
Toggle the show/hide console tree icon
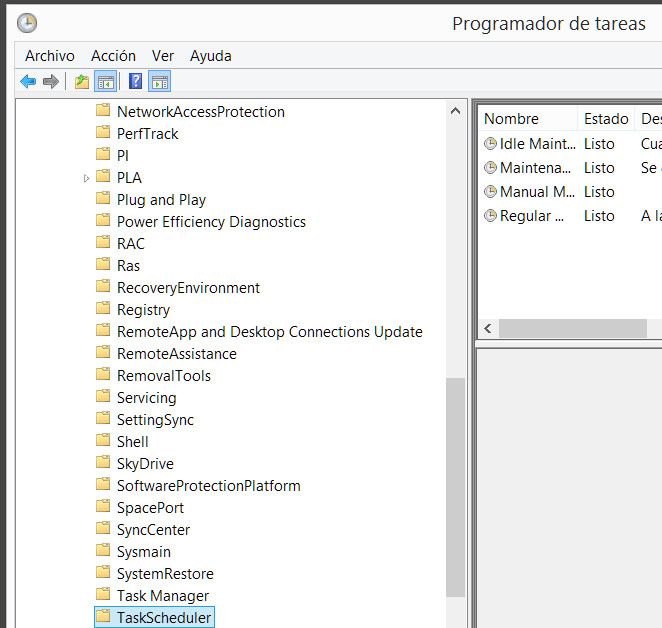pos(105,82)
